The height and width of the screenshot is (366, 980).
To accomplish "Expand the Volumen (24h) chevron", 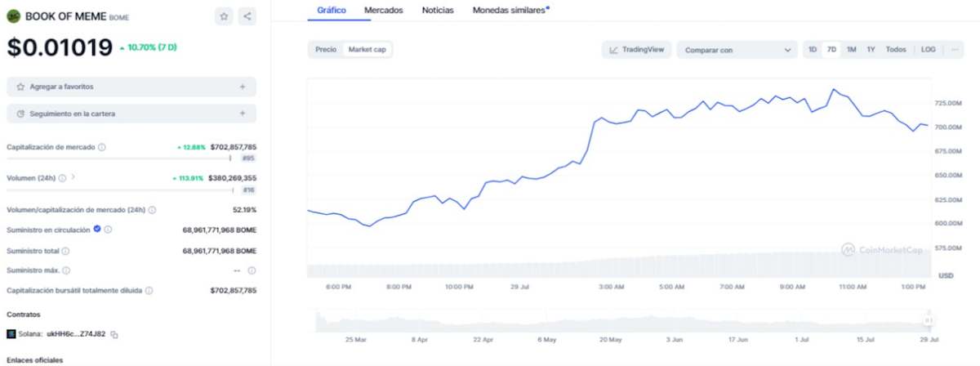I will coord(73,176).
